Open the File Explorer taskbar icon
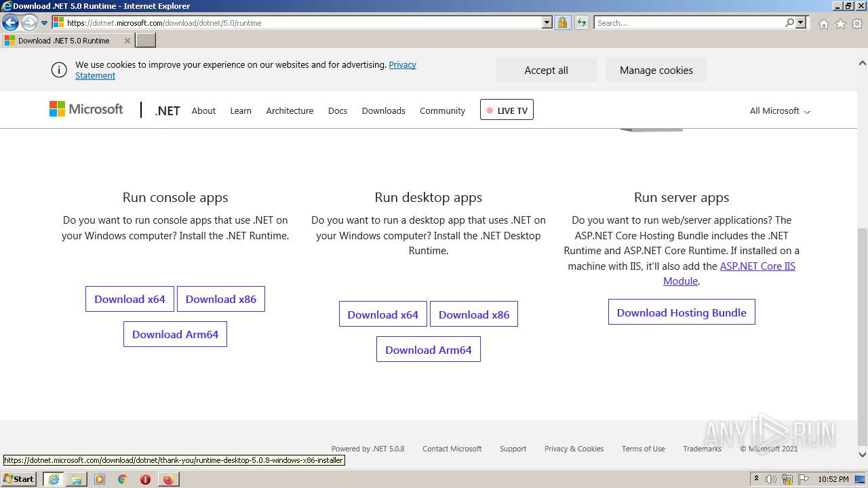 coord(77,479)
